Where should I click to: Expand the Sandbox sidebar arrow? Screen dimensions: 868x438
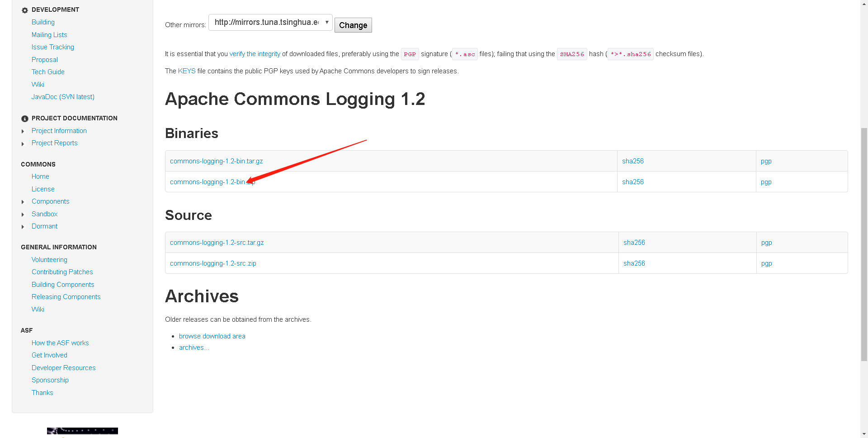click(23, 214)
